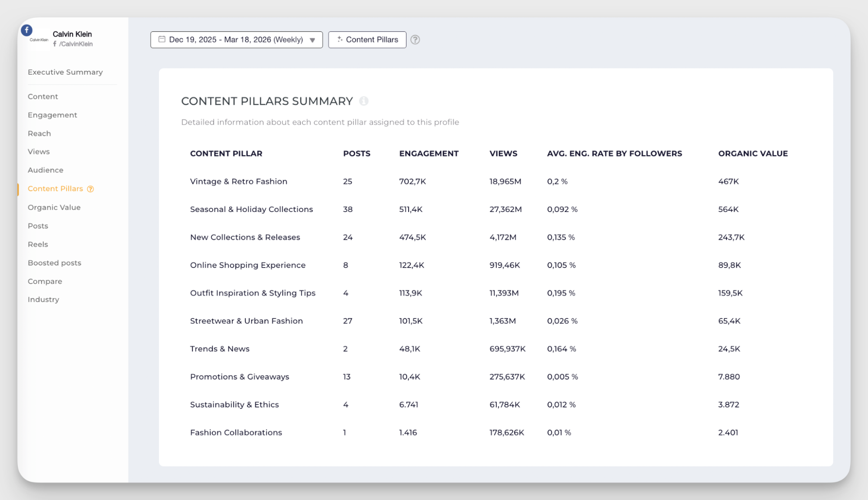Open the Boosted posts section

(x=54, y=263)
